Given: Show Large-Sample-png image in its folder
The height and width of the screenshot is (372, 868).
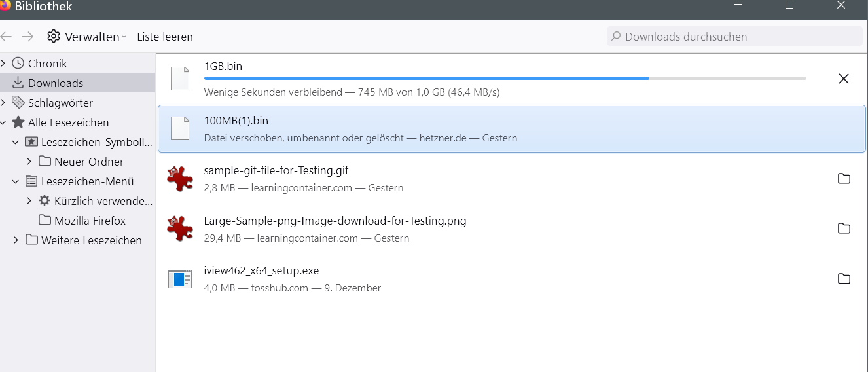Looking at the screenshot, I should coord(844,229).
